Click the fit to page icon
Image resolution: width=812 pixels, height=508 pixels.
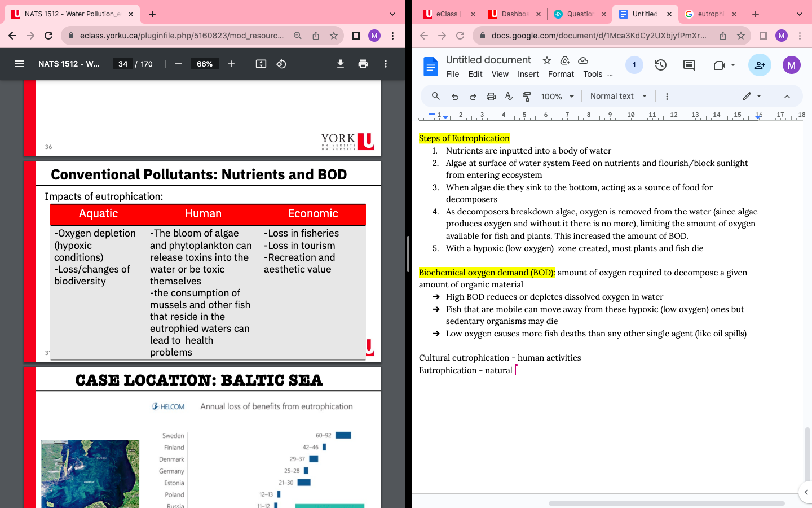[261, 64]
